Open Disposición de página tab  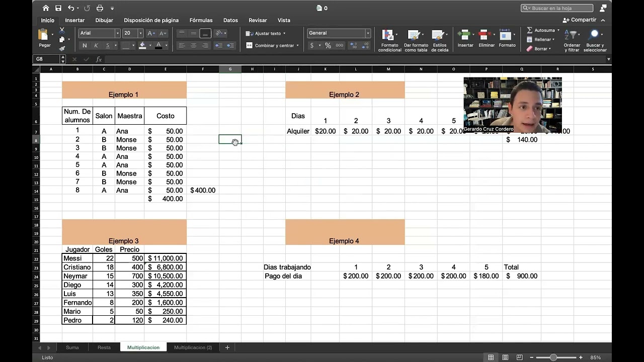click(x=151, y=20)
